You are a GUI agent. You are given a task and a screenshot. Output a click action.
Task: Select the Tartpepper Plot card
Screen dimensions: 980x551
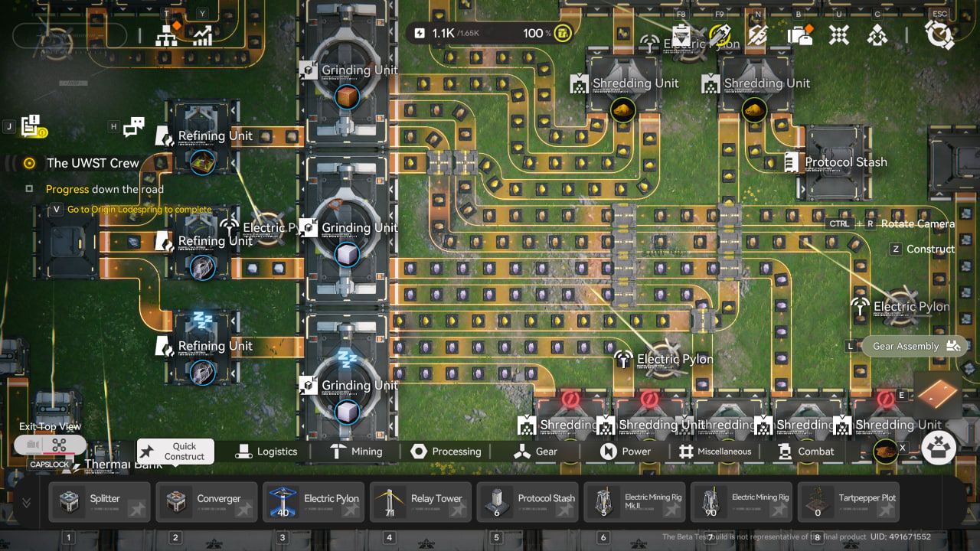(x=850, y=502)
